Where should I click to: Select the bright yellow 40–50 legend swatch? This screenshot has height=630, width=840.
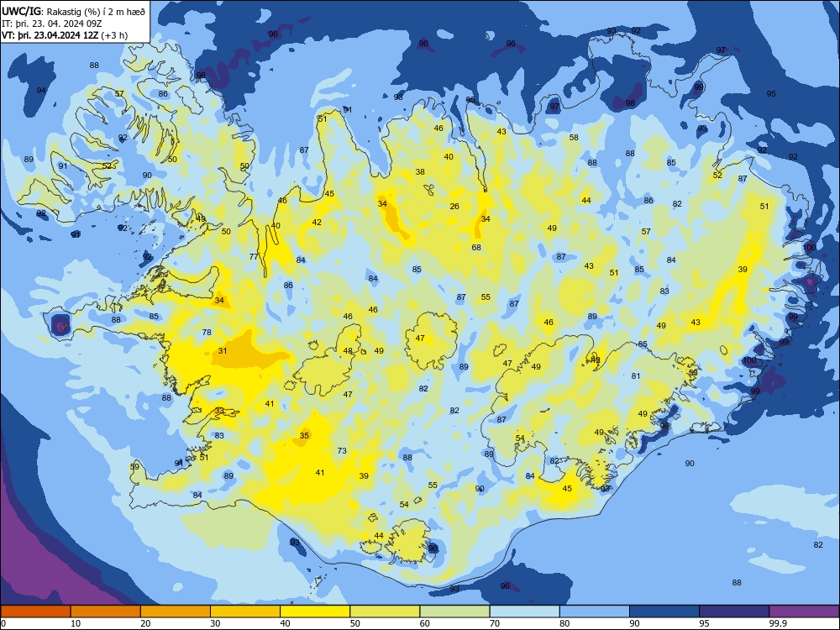[315, 612]
